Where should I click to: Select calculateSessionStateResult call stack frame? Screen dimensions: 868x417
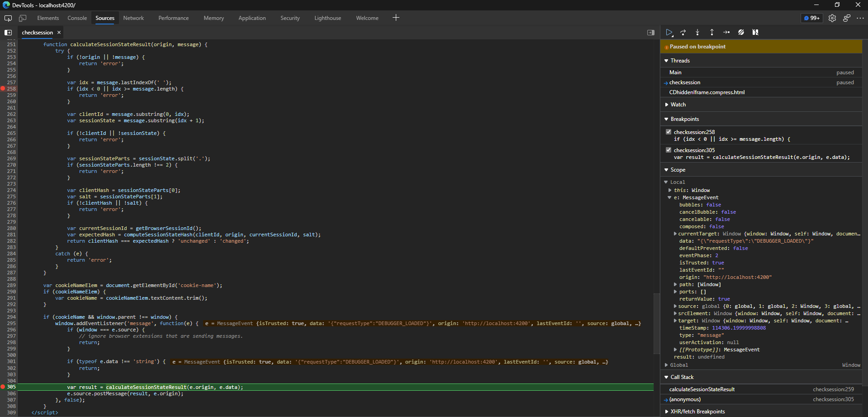761,389
